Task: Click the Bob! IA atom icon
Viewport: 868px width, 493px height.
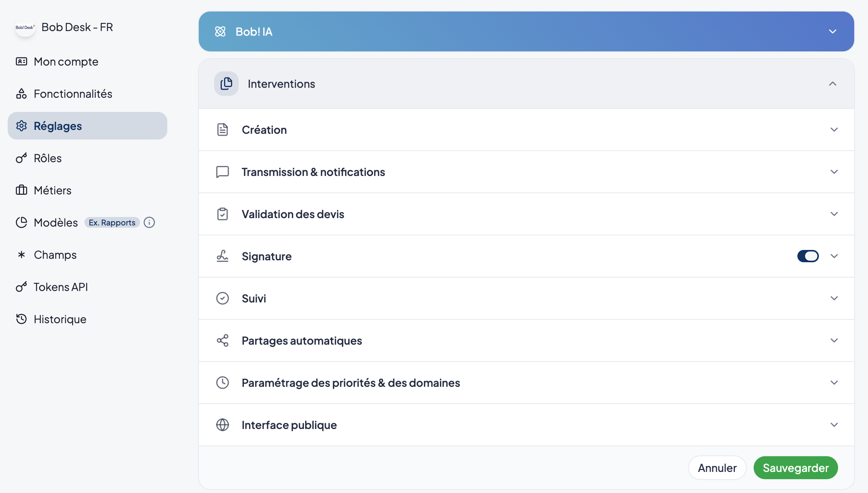Action: click(220, 31)
